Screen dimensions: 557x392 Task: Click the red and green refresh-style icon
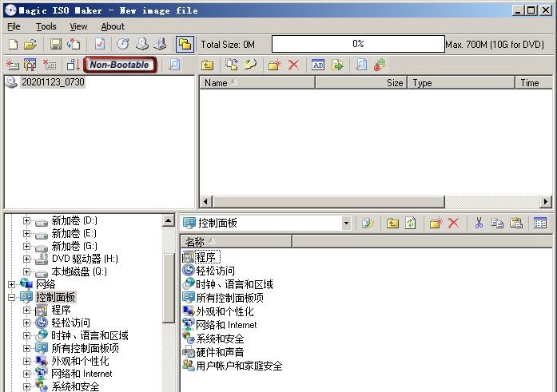pos(380,65)
